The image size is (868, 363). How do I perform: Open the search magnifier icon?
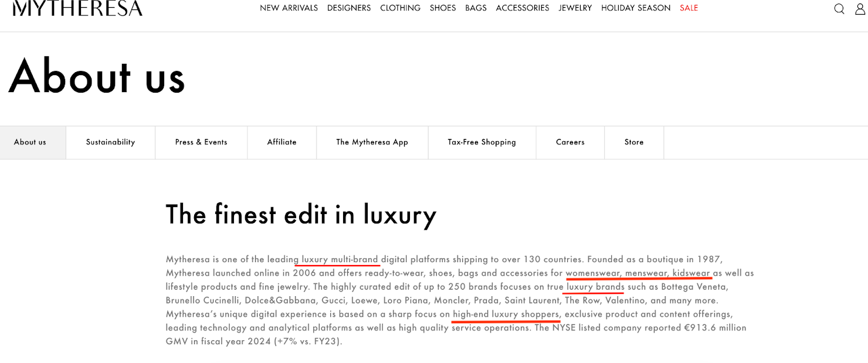point(839,9)
